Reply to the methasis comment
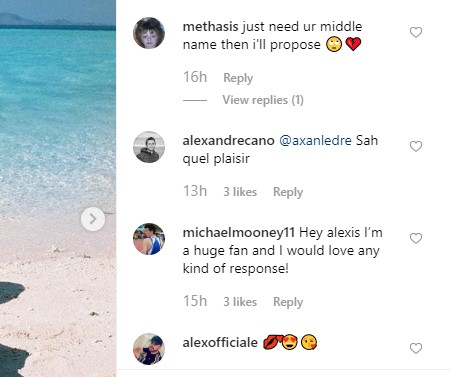 pyautogui.click(x=238, y=78)
